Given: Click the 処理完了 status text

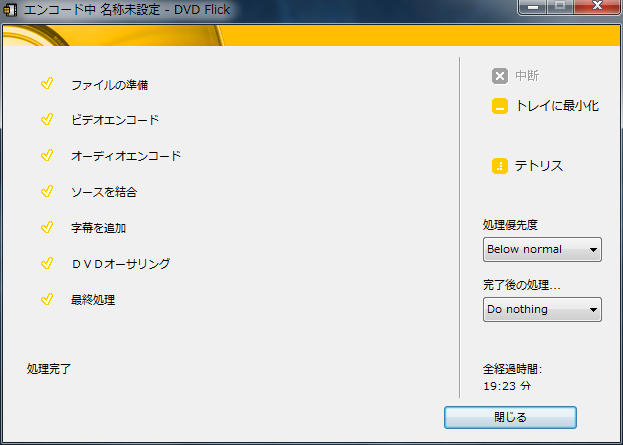Looking at the screenshot, I should point(49,369).
